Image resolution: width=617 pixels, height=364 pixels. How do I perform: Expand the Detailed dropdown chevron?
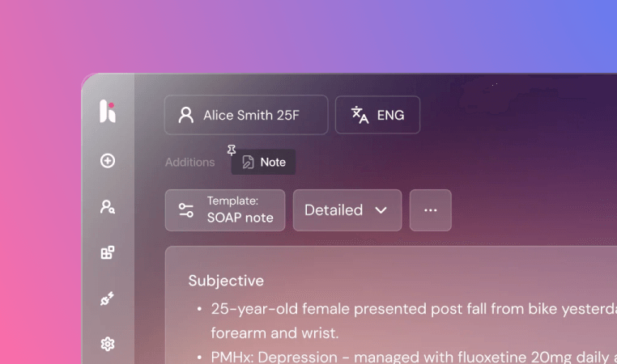pos(381,210)
